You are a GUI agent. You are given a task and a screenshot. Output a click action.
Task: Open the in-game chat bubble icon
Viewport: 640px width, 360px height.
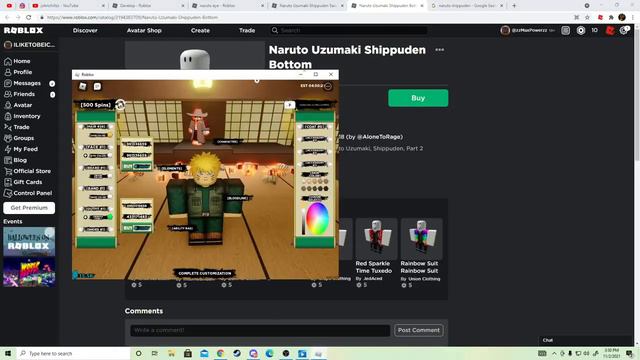(97, 86)
